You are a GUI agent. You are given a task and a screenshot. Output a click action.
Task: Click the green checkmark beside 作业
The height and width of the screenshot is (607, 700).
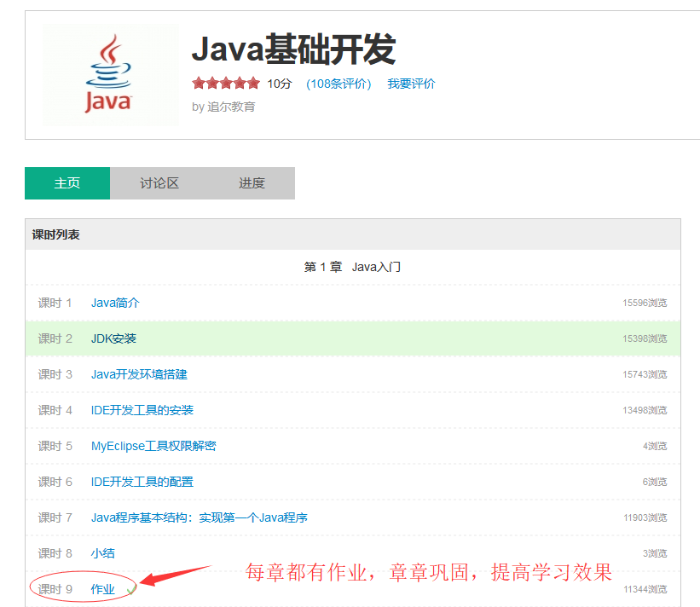(130, 588)
